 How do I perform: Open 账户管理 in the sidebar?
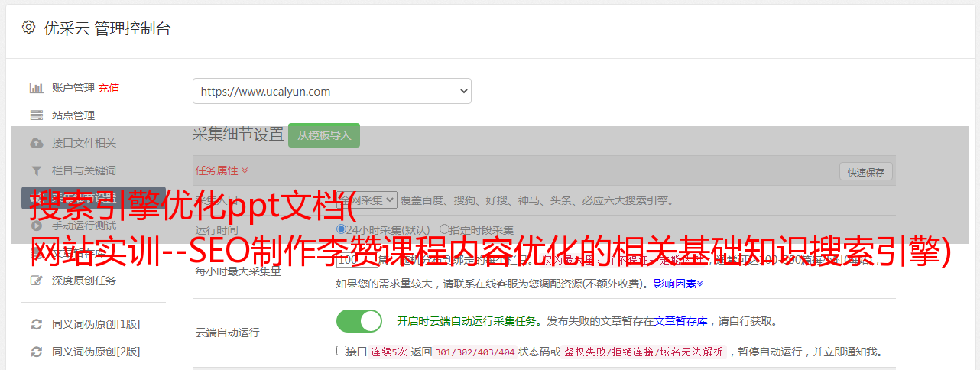click(73, 88)
